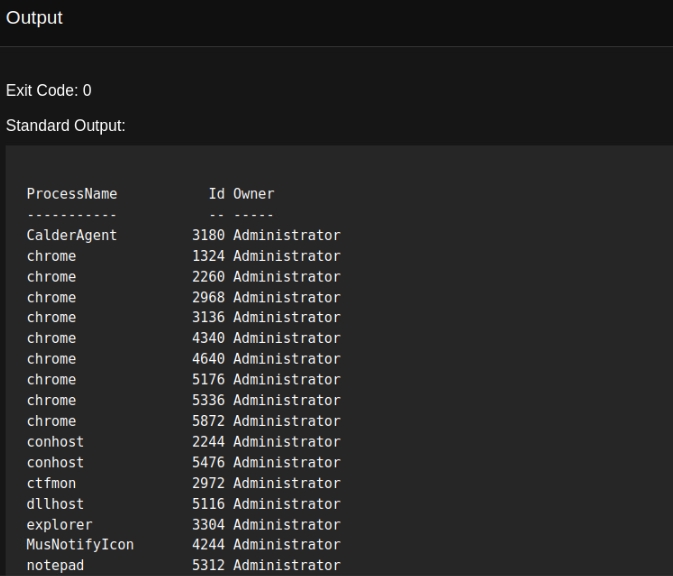
Task: Select the conhost entry with ID 2244
Action: point(55,442)
